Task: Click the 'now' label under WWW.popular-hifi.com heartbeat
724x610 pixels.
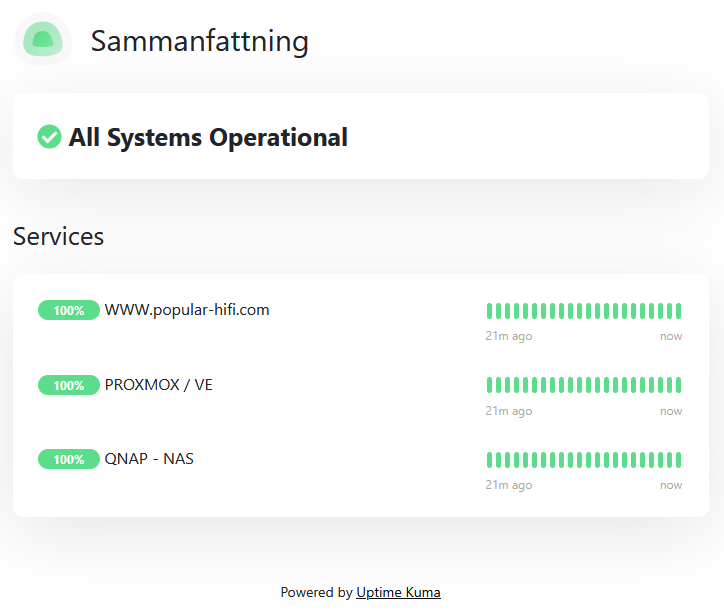Action: pos(671,336)
